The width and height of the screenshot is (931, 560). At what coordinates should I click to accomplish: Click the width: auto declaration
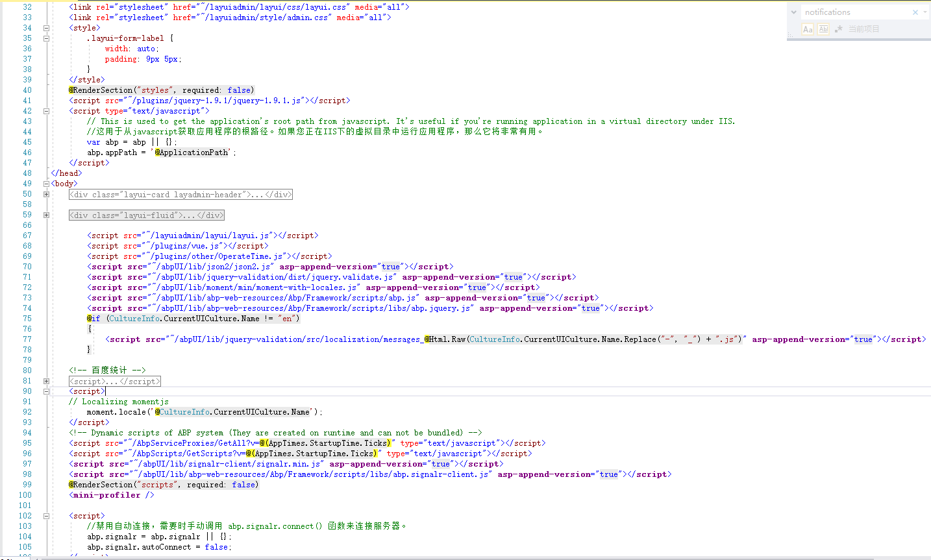pos(132,49)
